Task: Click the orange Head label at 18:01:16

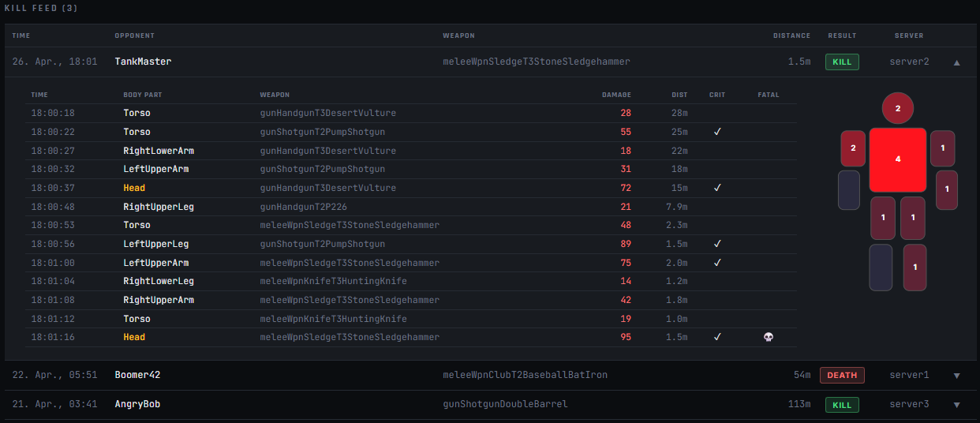Action: tap(134, 337)
